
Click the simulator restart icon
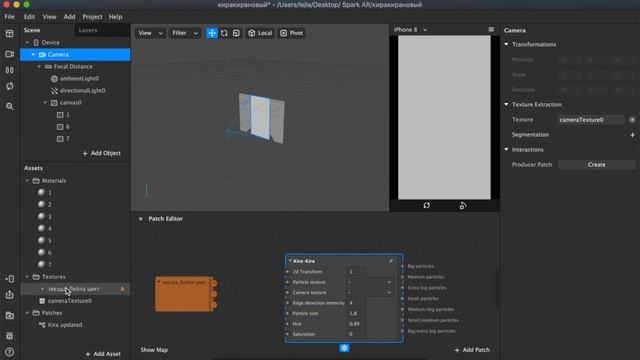[427, 205]
